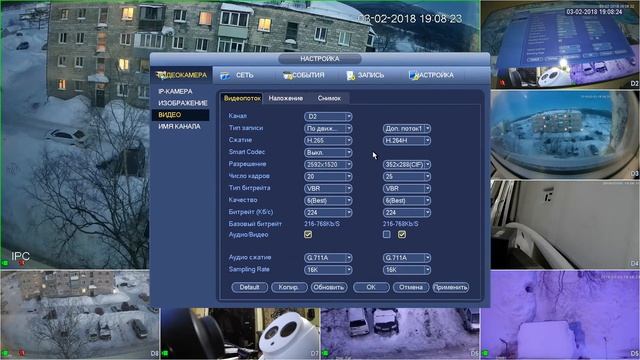Screen dimensions: 640x360
Task: Toggle the checked sub stream Аудио/Видео checkbox
Action: (x=402, y=235)
